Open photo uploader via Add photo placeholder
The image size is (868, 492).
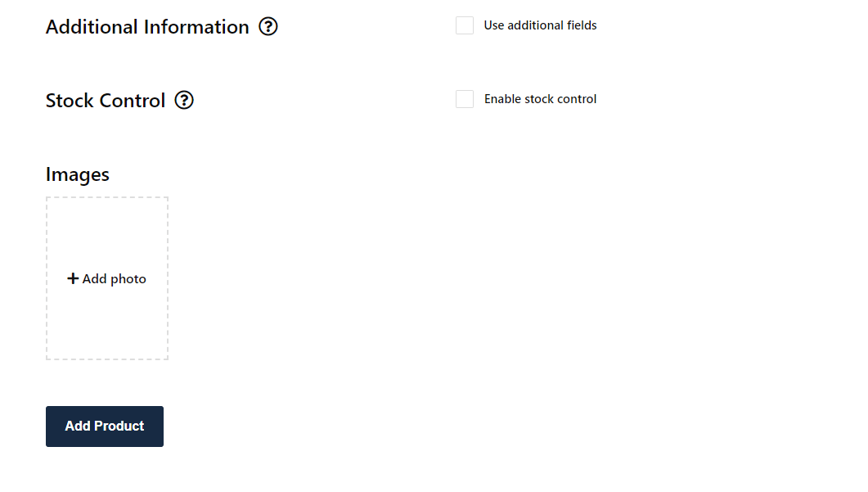107,278
